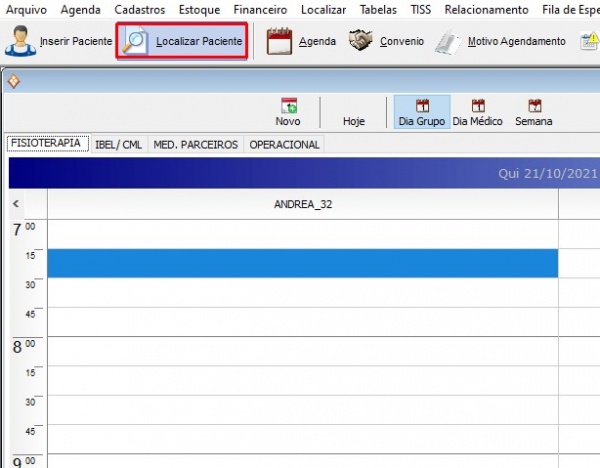Open Localizar Paciente search tool
This screenshot has width=600, height=468.
click(x=182, y=43)
